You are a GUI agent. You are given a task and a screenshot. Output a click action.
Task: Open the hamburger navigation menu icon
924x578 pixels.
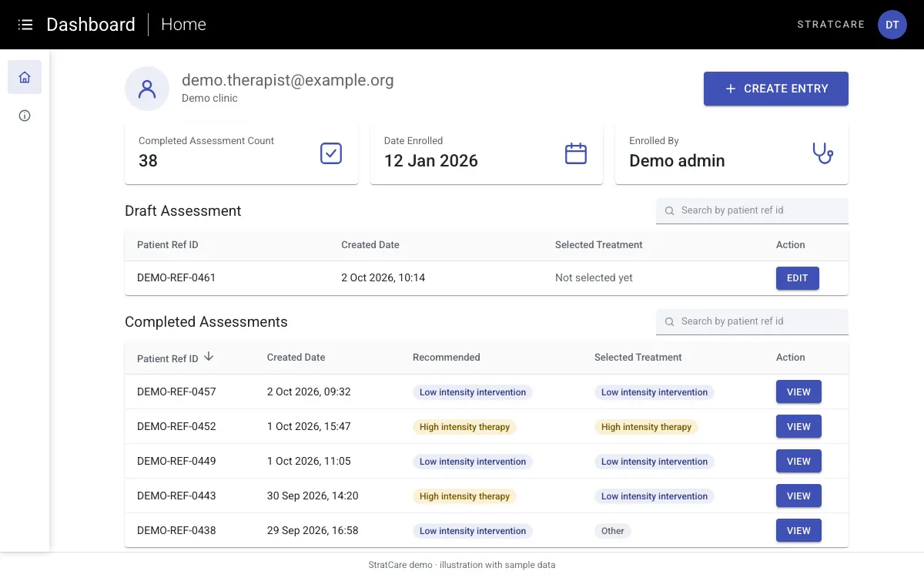(x=25, y=25)
